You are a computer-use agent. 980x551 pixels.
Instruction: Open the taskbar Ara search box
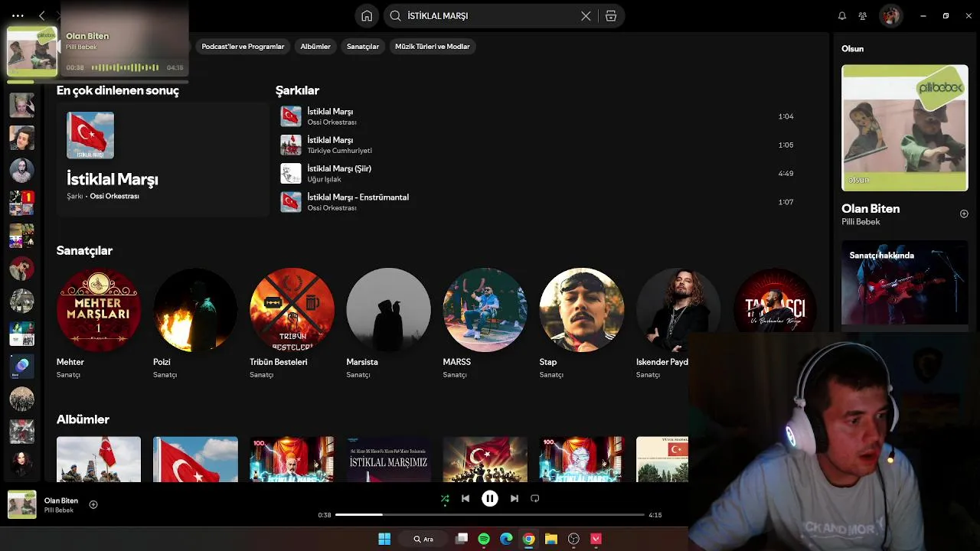pyautogui.click(x=423, y=539)
